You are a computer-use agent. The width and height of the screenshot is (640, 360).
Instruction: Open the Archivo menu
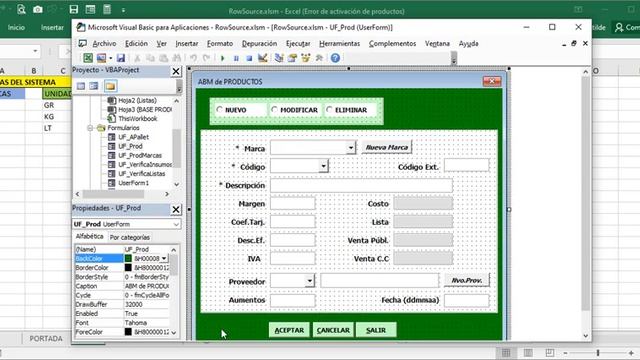click(x=104, y=43)
